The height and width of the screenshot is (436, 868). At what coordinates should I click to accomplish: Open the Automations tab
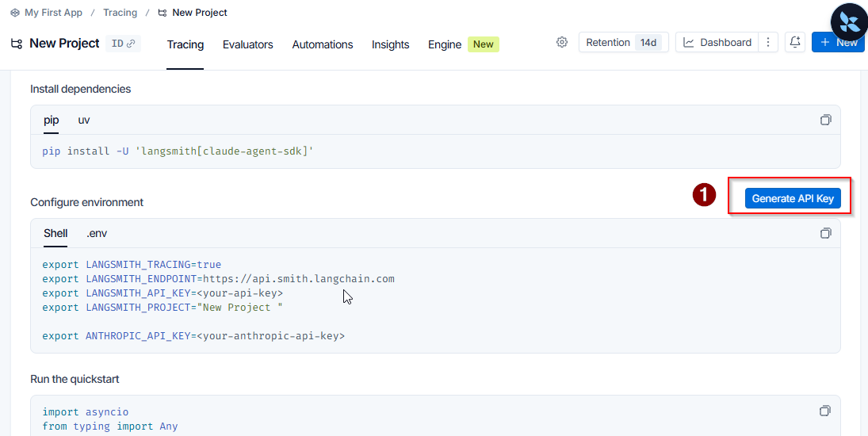(x=323, y=45)
